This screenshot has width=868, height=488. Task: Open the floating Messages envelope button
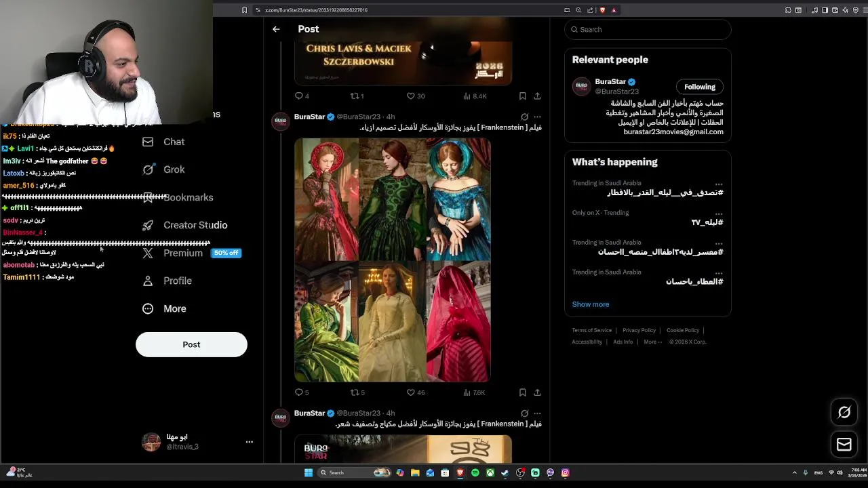844,445
